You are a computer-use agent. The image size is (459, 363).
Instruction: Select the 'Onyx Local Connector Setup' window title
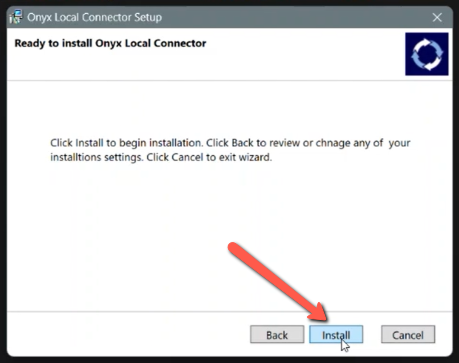94,17
